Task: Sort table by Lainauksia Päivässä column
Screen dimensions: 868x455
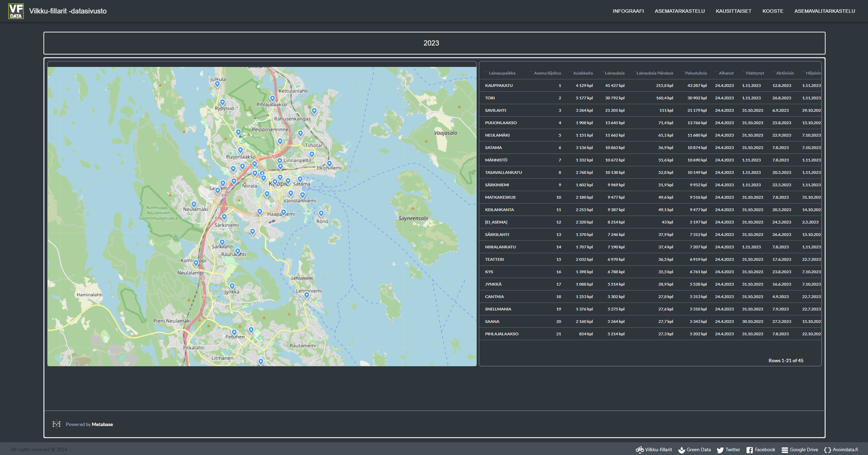Action: point(654,73)
